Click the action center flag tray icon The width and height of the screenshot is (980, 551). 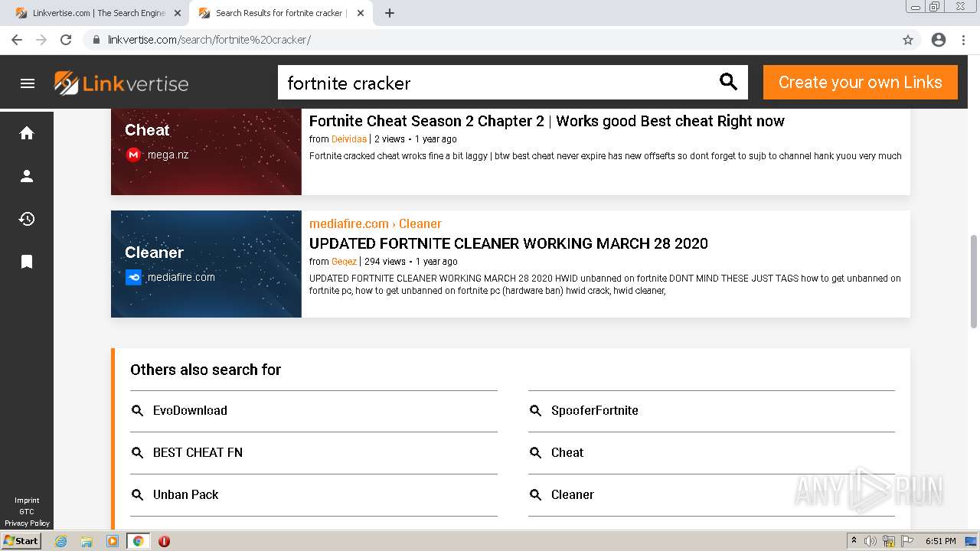point(906,541)
